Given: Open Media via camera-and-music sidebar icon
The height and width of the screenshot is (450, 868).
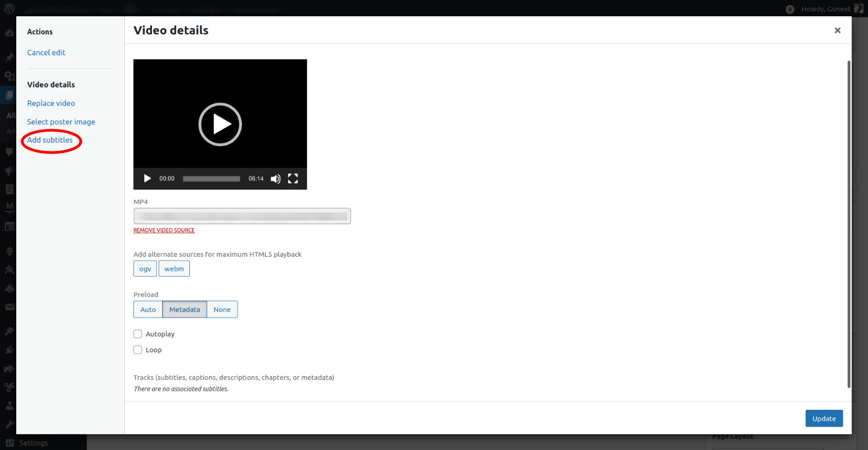Looking at the screenshot, I should coord(9,76).
